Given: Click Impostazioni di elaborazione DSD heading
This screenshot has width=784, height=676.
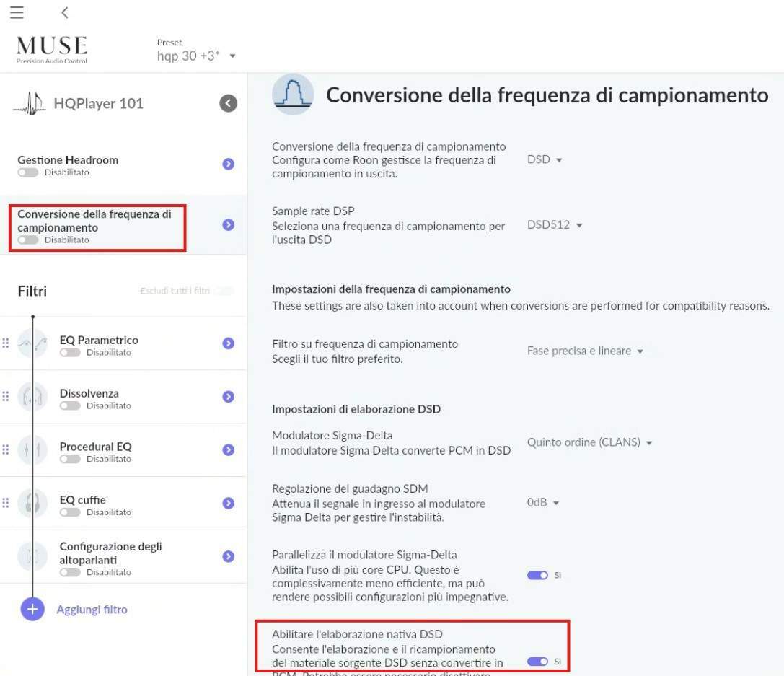Looking at the screenshot, I should tap(356, 410).
